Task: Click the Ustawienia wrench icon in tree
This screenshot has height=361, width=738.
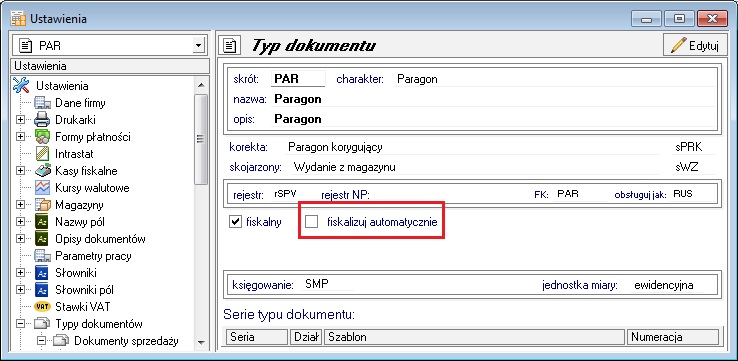Action: (x=21, y=86)
